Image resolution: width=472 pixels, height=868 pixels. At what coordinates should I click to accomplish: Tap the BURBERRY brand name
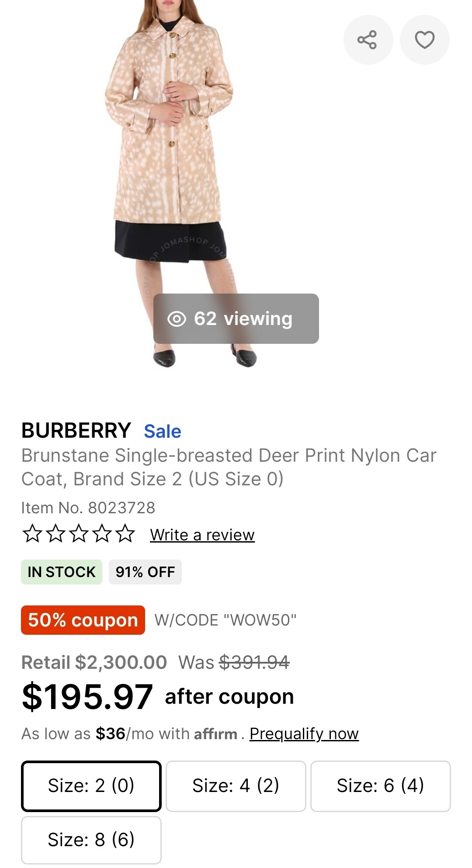pos(76,431)
